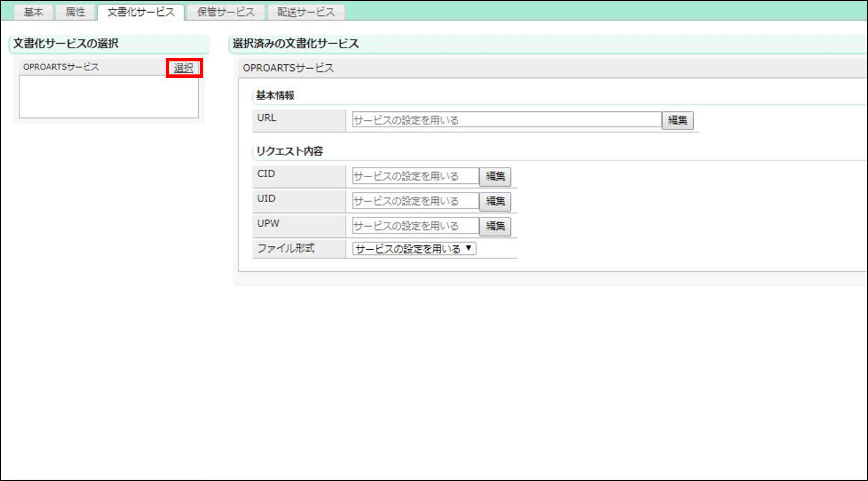The height and width of the screenshot is (481, 868).
Task: Focus the URL input field
Action: tap(506, 120)
